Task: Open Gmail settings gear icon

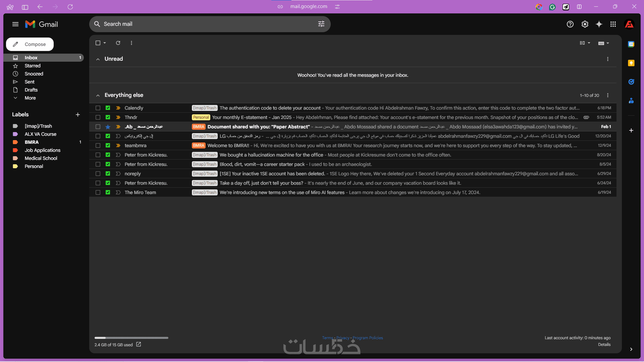Action: [585, 24]
